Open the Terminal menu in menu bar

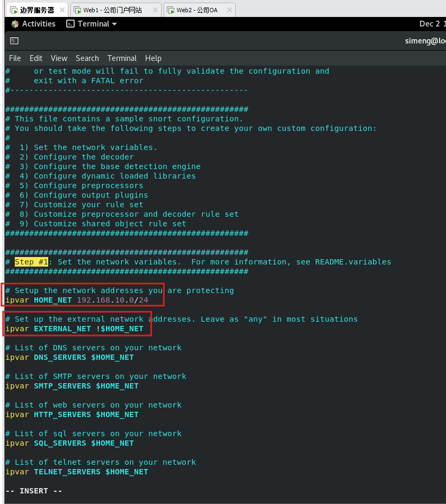point(122,58)
